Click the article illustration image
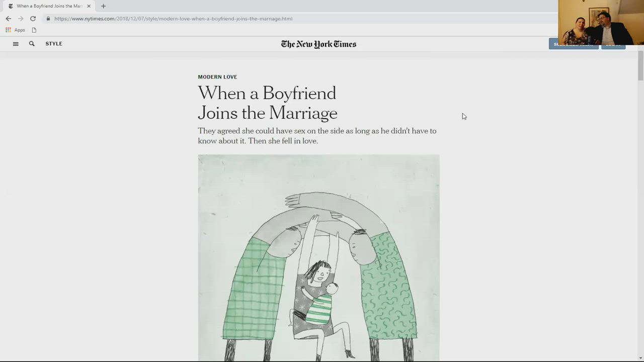 tap(318, 257)
